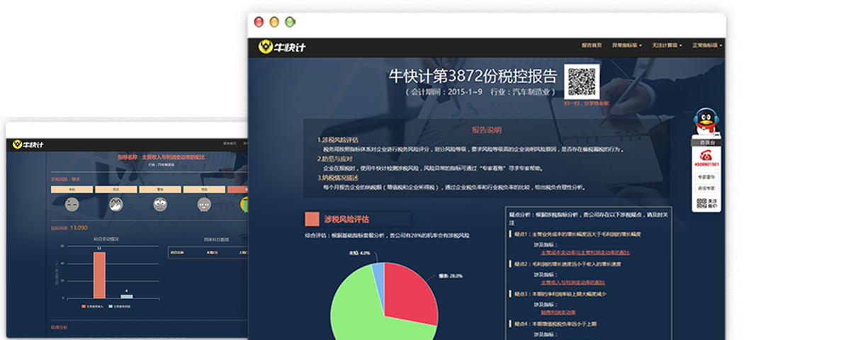
Task: Click the 牛快计 logo in background window
Action: [28, 144]
